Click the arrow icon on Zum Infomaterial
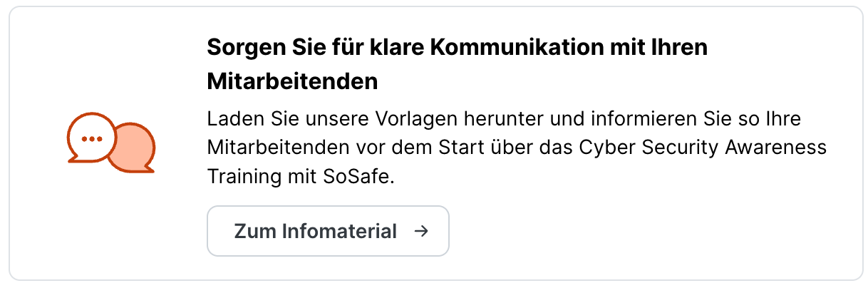The height and width of the screenshot is (288, 868). pyautogui.click(x=421, y=231)
